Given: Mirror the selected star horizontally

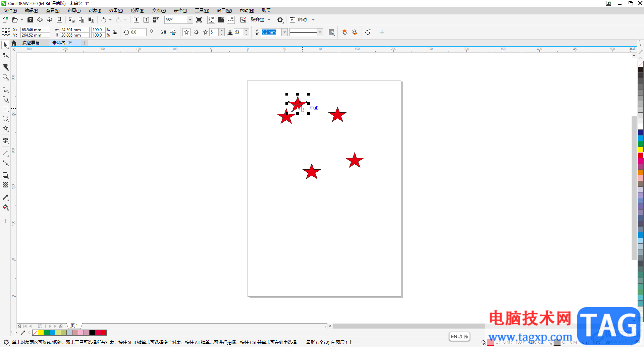Looking at the screenshot, I should (163, 32).
